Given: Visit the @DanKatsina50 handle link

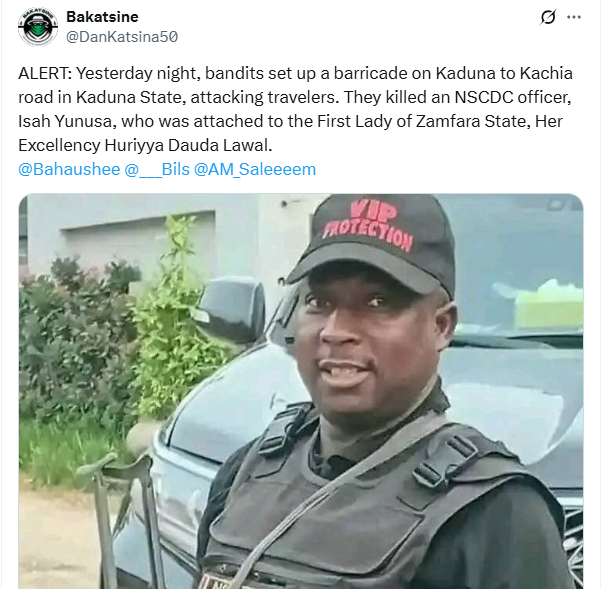Looking at the screenshot, I should [x=122, y=37].
